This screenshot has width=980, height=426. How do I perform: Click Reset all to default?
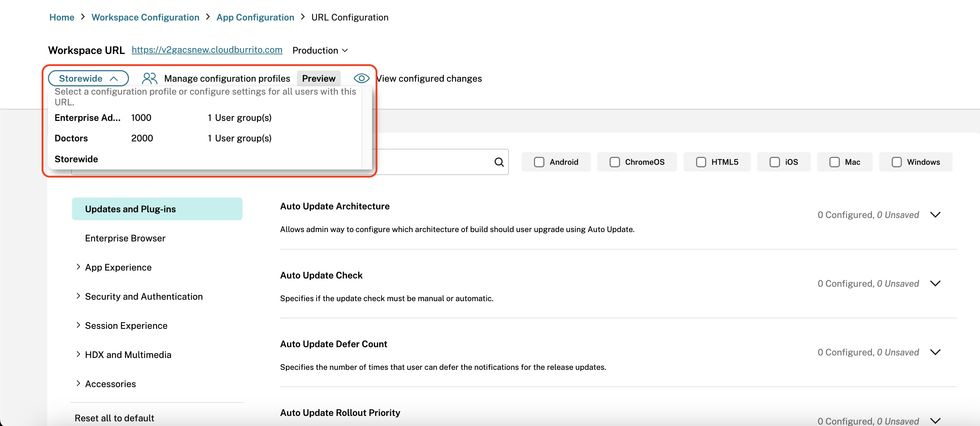114,418
